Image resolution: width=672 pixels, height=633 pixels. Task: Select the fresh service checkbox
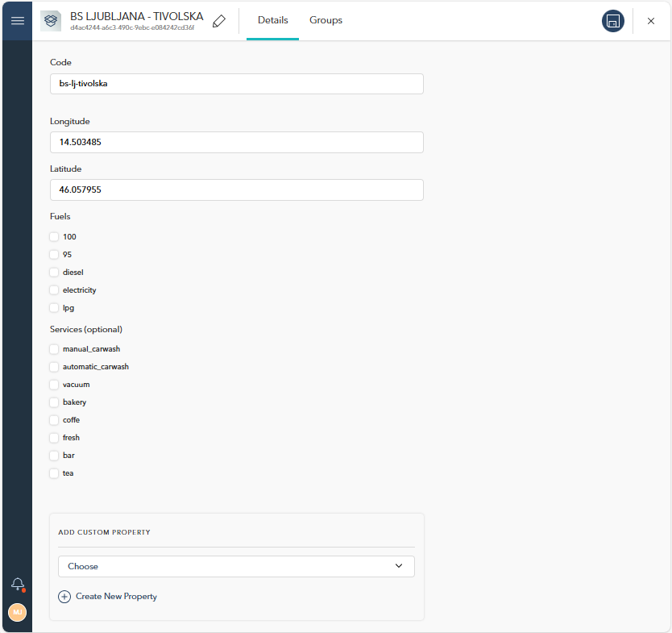click(x=54, y=438)
